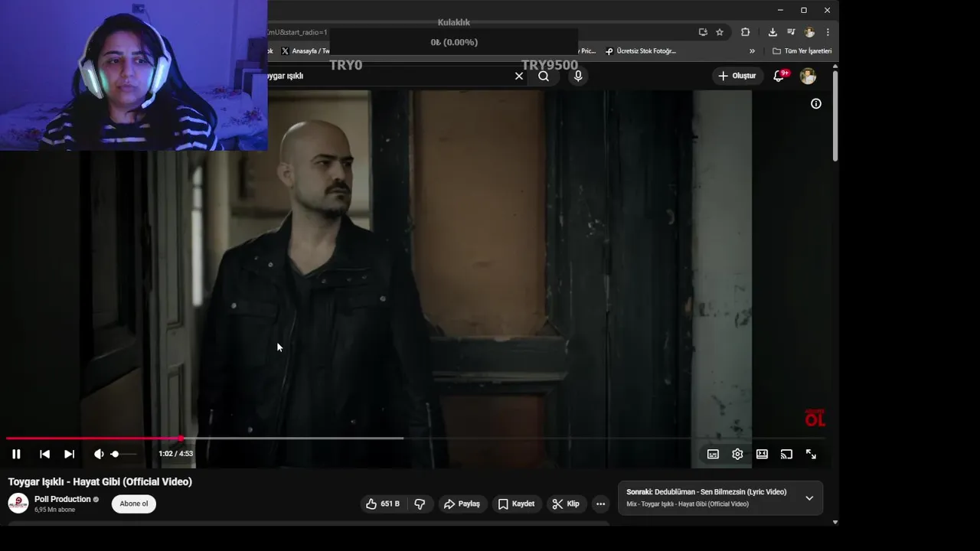Click the page vertical scrollbar
The width and height of the screenshot is (980, 551).
coord(835,115)
